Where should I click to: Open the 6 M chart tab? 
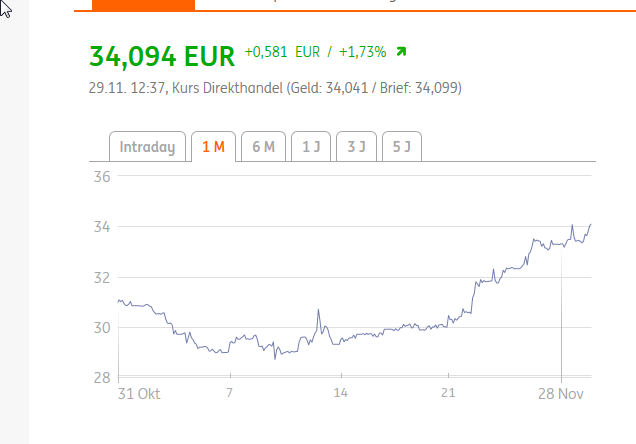pos(263,147)
